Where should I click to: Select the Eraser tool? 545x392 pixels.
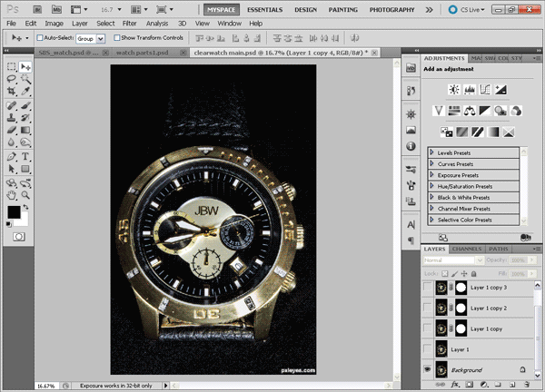click(12, 130)
